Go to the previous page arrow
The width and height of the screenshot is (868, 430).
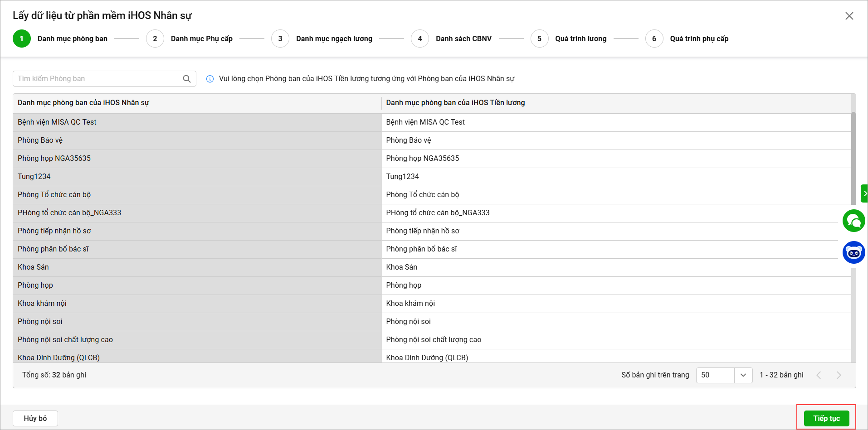(819, 375)
